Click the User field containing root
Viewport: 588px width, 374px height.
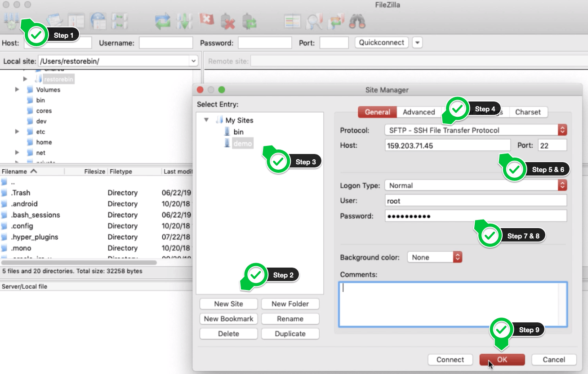[x=476, y=201]
